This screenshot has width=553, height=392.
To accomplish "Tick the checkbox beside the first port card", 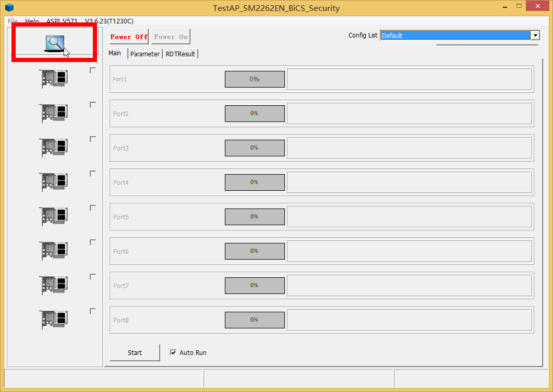I will [x=93, y=70].
